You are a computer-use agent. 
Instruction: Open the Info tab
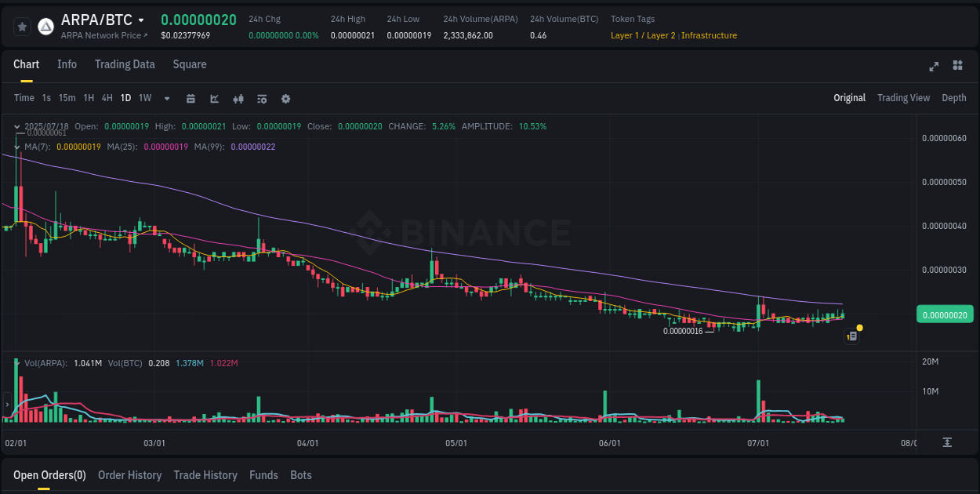67,64
